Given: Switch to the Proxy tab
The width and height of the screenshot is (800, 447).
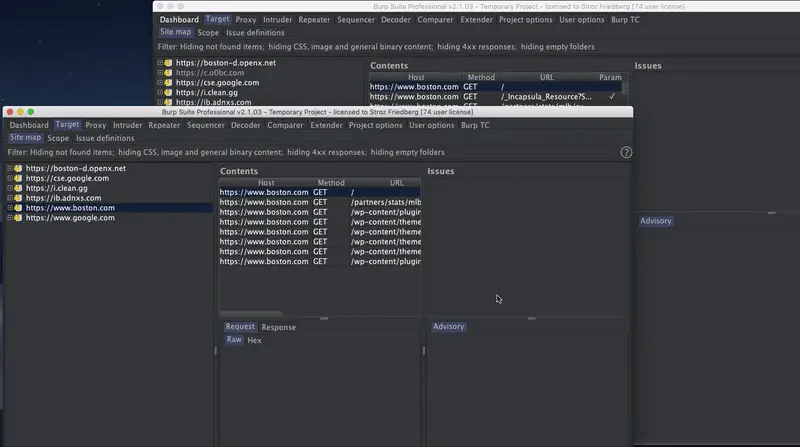Looking at the screenshot, I should [x=96, y=125].
